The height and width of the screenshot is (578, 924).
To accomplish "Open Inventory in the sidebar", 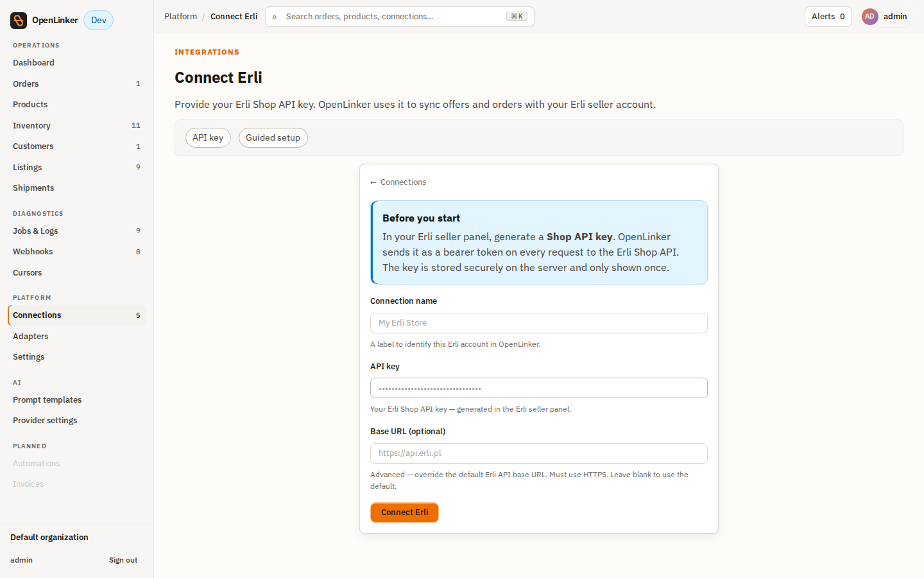I will pos(76,126).
